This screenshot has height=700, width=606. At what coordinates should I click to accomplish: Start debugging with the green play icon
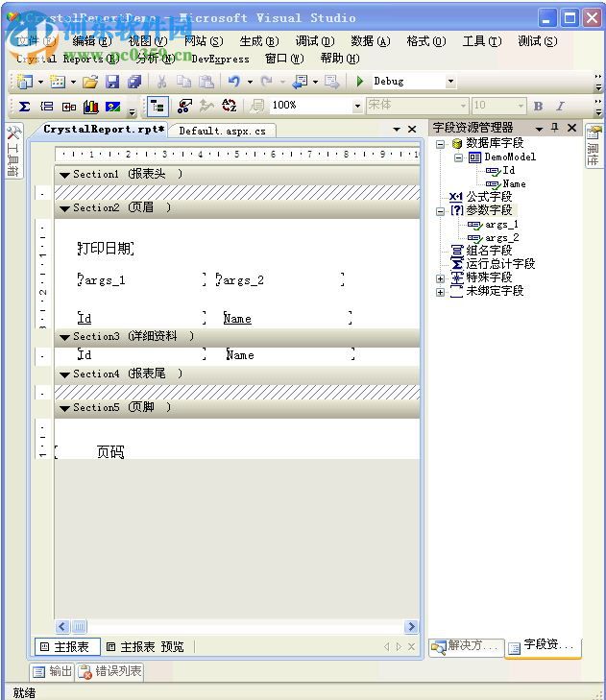click(x=359, y=82)
